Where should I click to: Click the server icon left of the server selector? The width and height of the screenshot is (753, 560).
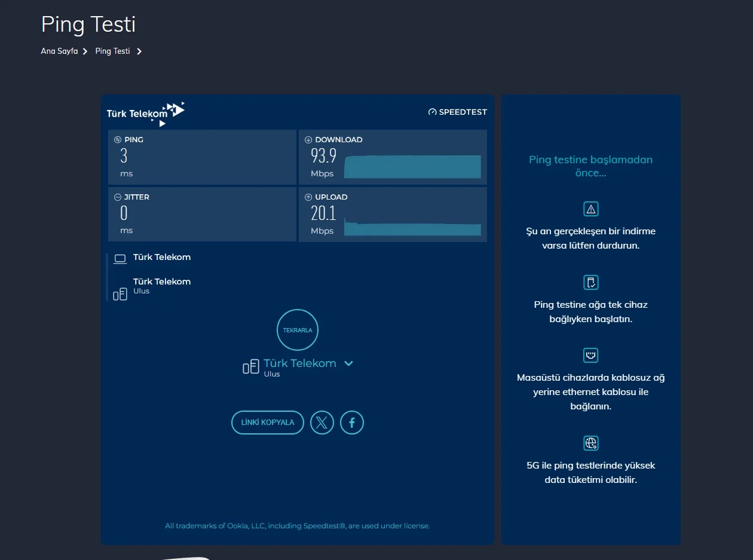point(250,367)
